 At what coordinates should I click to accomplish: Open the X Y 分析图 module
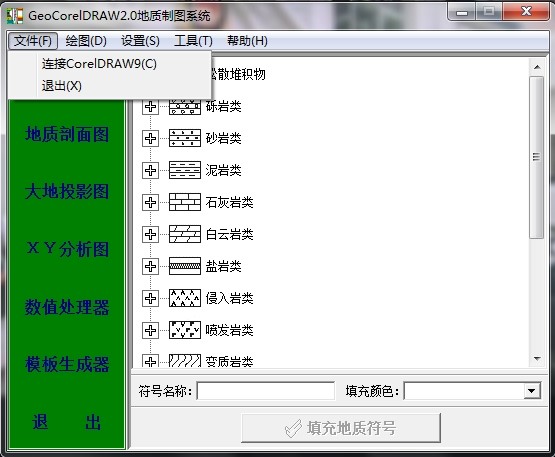click(67, 249)
